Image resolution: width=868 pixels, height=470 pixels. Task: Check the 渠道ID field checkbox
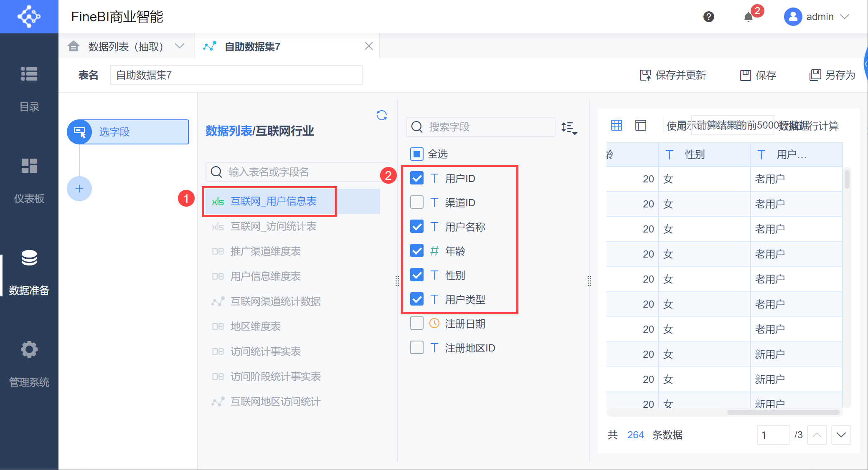(x=417, y=202)
